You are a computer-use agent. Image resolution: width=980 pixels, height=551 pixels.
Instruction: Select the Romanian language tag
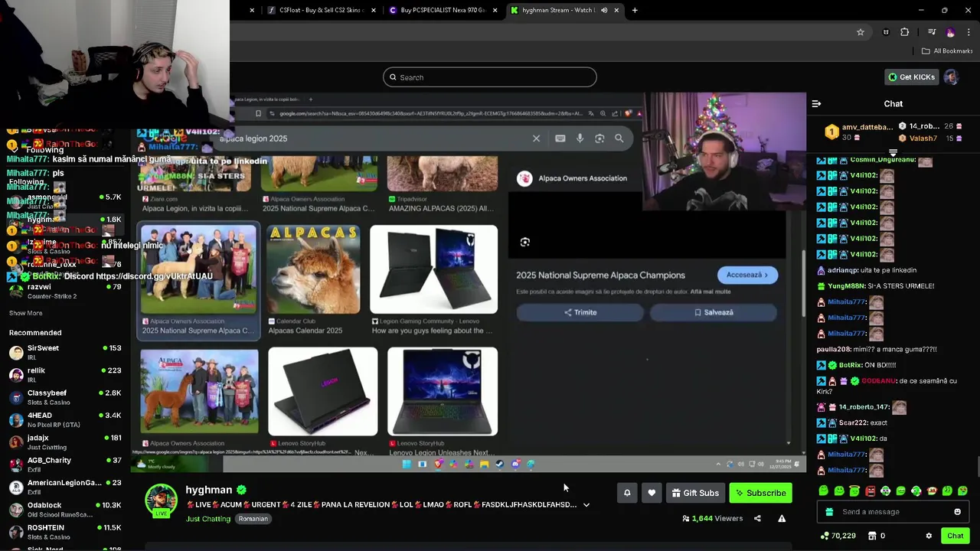(253, 519)
